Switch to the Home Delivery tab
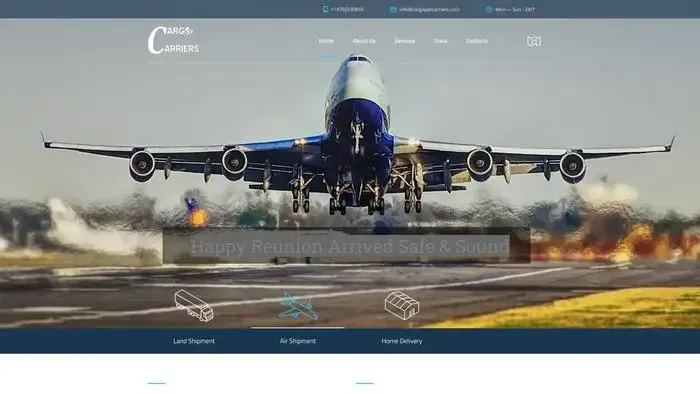 (x=402, y=341)
